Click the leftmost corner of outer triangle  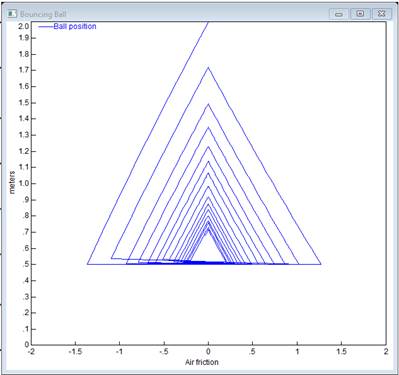pos(88,264)
